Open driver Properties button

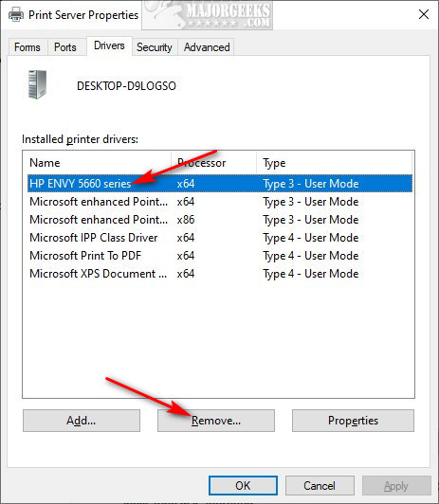pos(353,421)
